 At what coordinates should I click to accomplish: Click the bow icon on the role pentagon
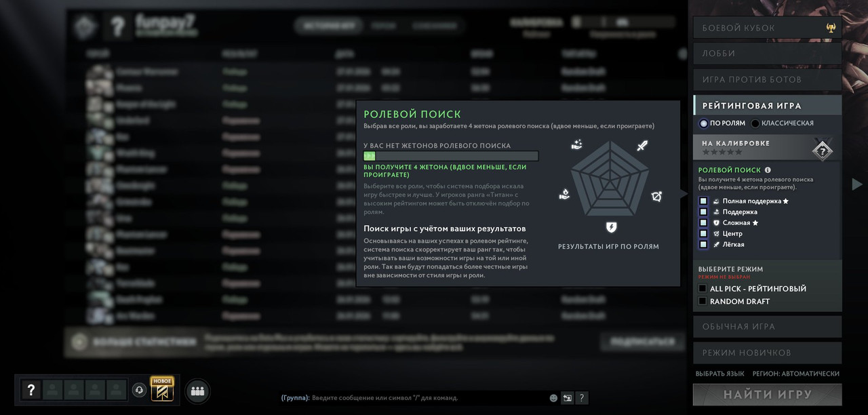657,197
